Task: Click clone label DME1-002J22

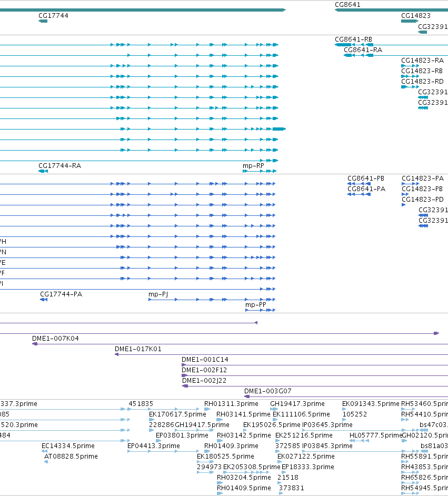Action: [204, 381]
